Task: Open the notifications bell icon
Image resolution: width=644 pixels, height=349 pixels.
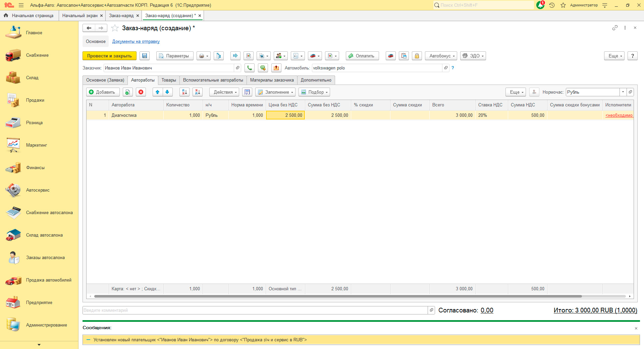Action: tap(540, 5)
